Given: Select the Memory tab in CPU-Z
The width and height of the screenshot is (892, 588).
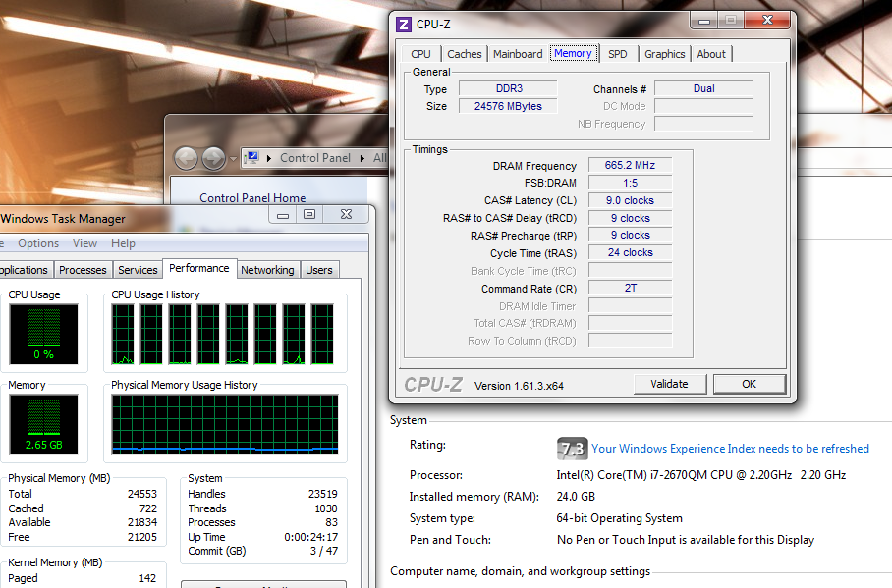Looking at the screenshot, I should coord(573,53).
